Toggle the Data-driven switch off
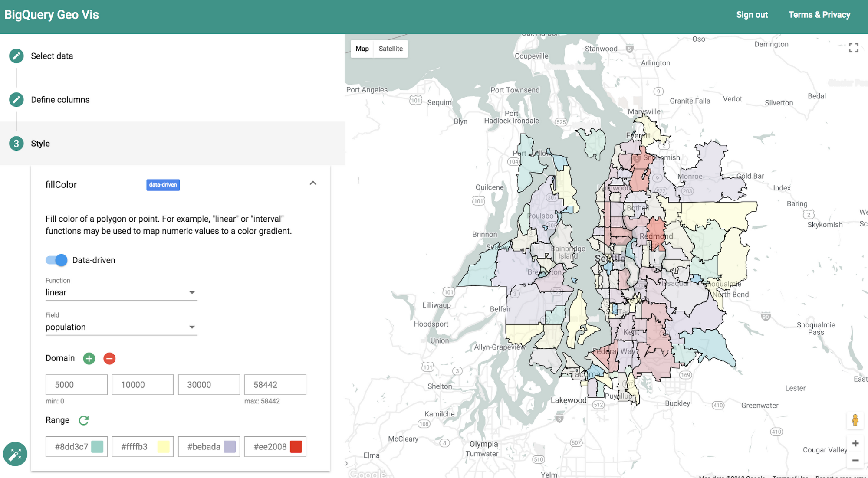 (x=56, y=260)
